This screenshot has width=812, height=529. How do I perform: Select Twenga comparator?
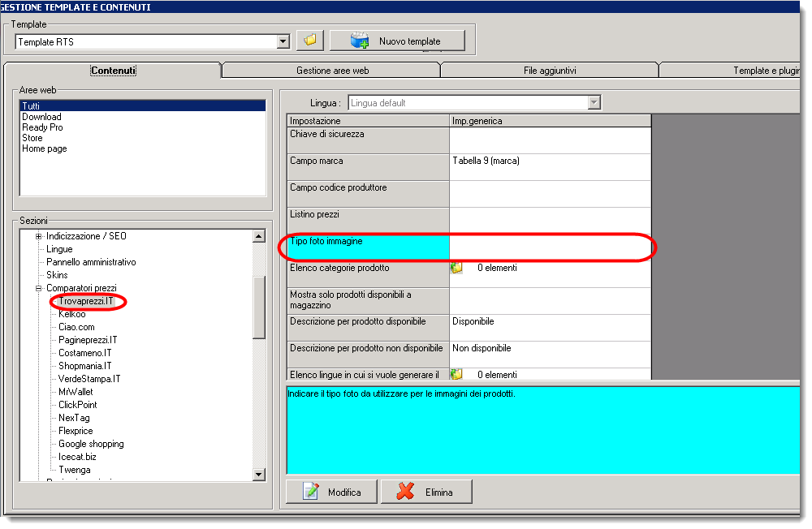75,470
